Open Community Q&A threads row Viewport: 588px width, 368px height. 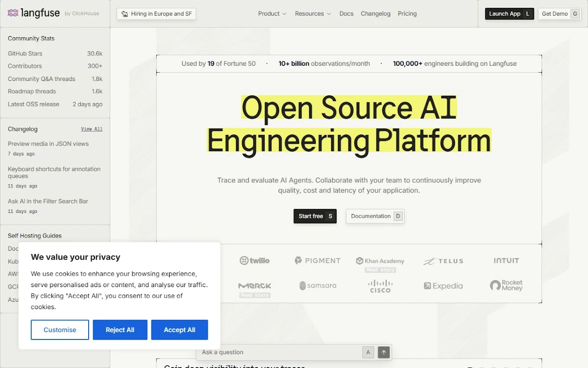(x=55, y=79)
